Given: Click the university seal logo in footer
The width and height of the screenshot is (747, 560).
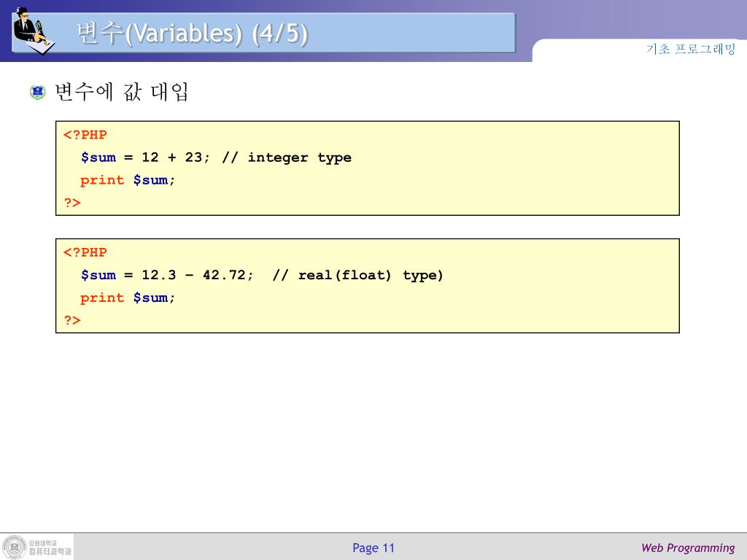Looking at the screenshot, I should 15,547.
